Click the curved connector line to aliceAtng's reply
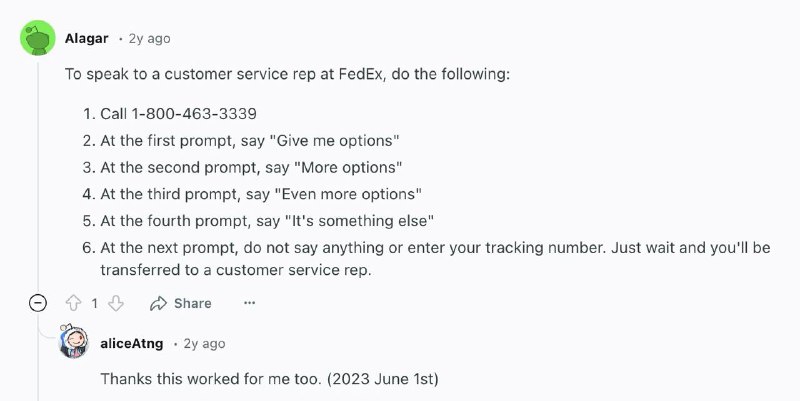The width and height of the screenshot is (800, 401). [47, 333]
